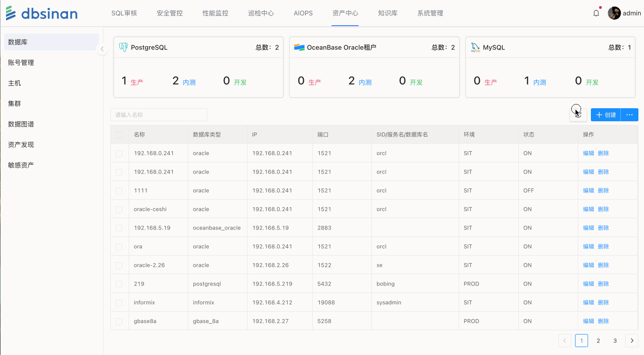Image resolution: width=644 pixels, height=355 pixels.
Task: Check the box for the oracle-ceshi row
Action: pos(119,209)
